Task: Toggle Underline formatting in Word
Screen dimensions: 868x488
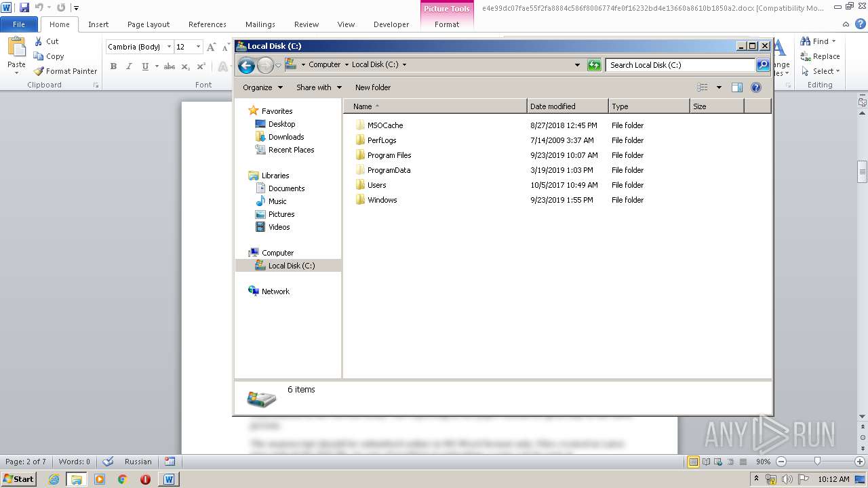Action: coord(145,66)
